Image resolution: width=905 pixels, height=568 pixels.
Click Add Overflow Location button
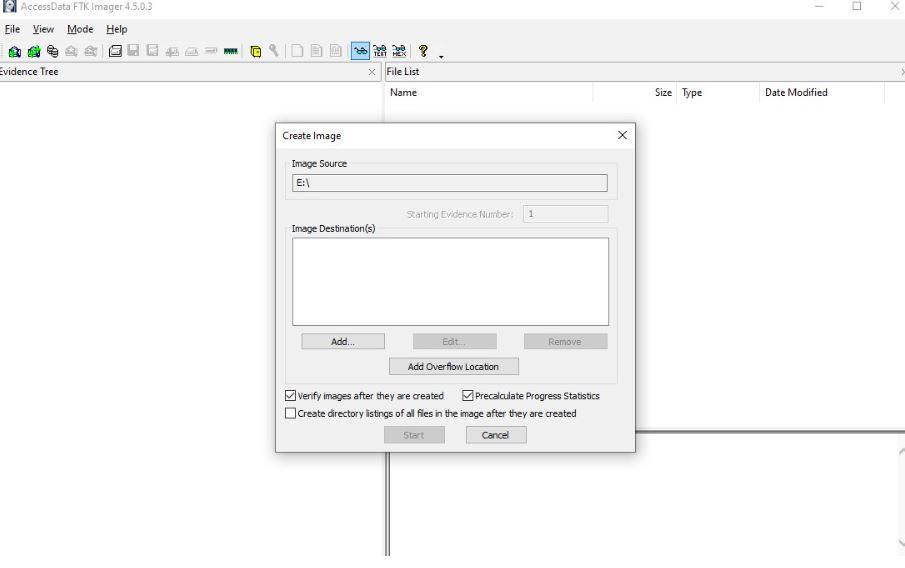click(x=454, y=366)
